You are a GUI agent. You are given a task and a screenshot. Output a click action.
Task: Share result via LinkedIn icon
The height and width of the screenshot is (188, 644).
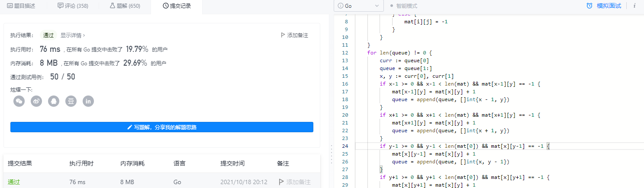pyautogui.click(x=88, y=101)
